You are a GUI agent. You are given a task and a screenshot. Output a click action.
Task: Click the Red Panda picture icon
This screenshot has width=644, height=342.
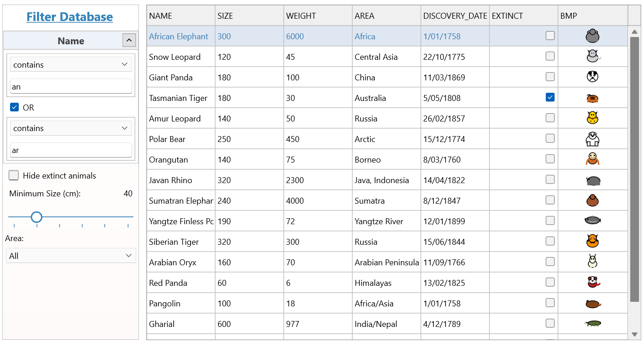(592, 283)
